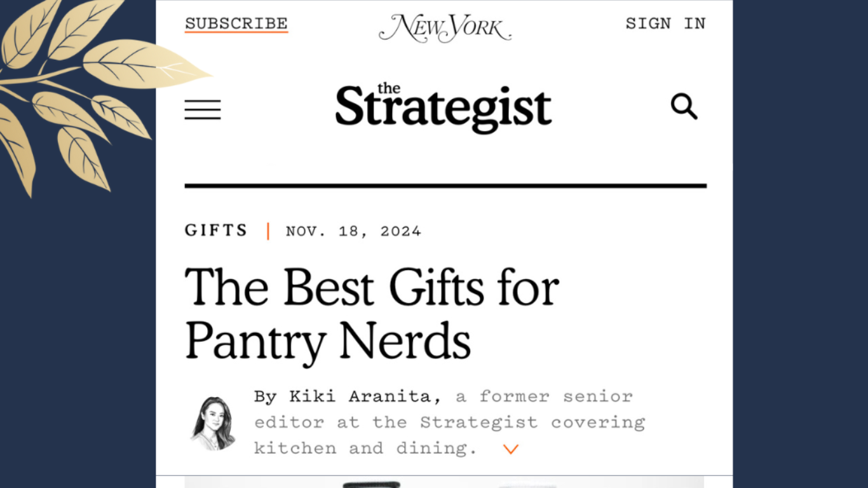The image size is (868, 488).
Task: Click Sign In
Action: point(665,24)
